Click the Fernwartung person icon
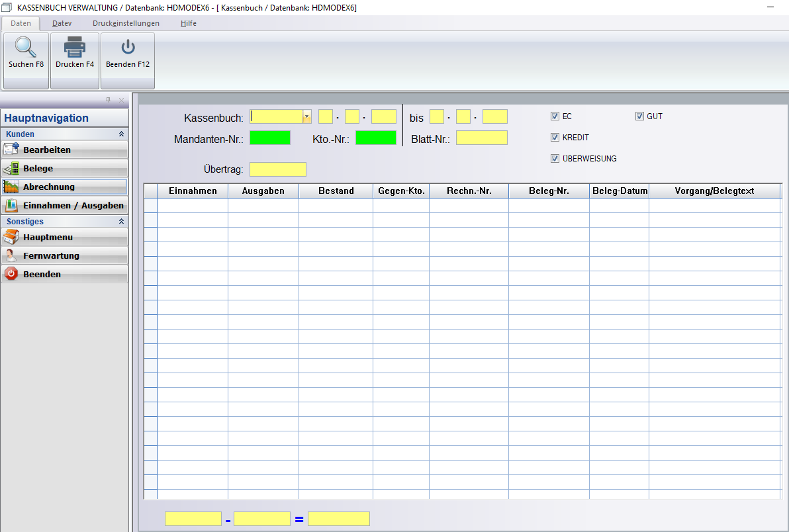 click(11, 255)
